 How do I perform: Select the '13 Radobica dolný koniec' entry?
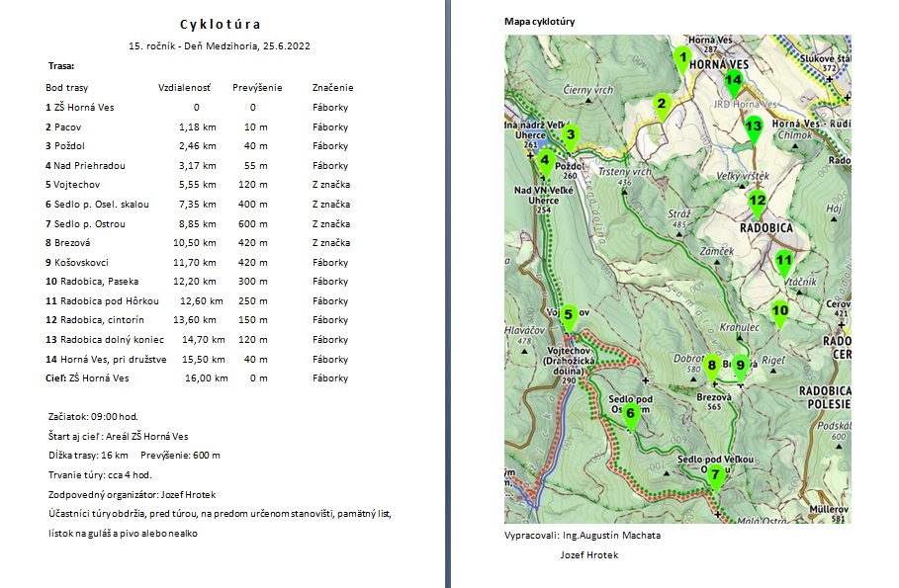(x=105, y=340)
